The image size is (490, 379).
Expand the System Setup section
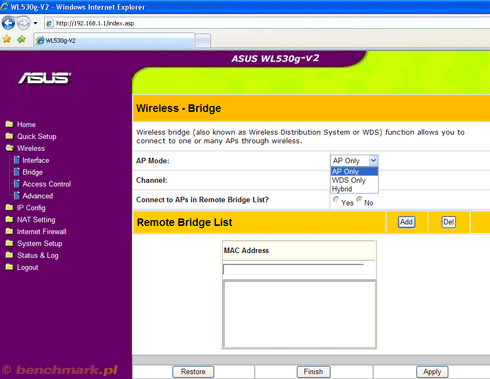click(40, 243)
